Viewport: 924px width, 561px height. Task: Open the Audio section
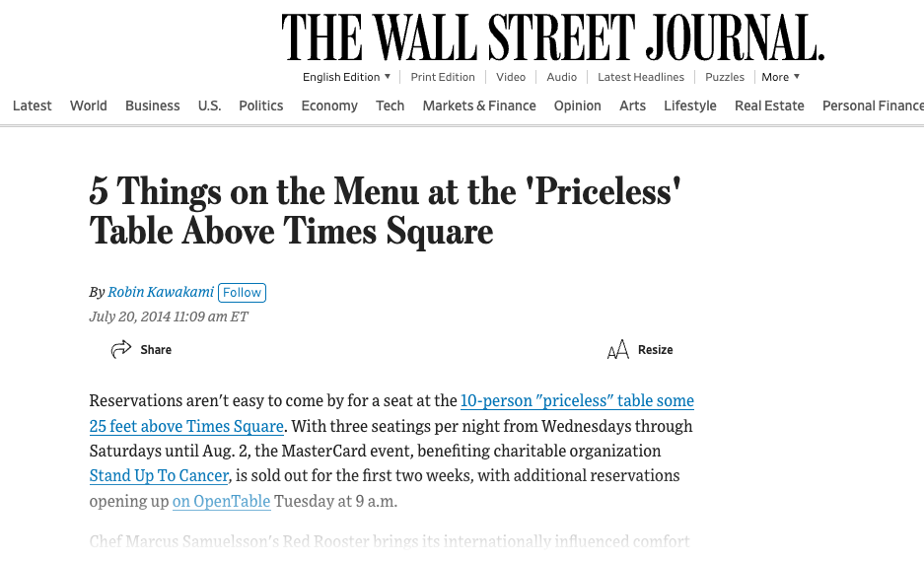561,77
